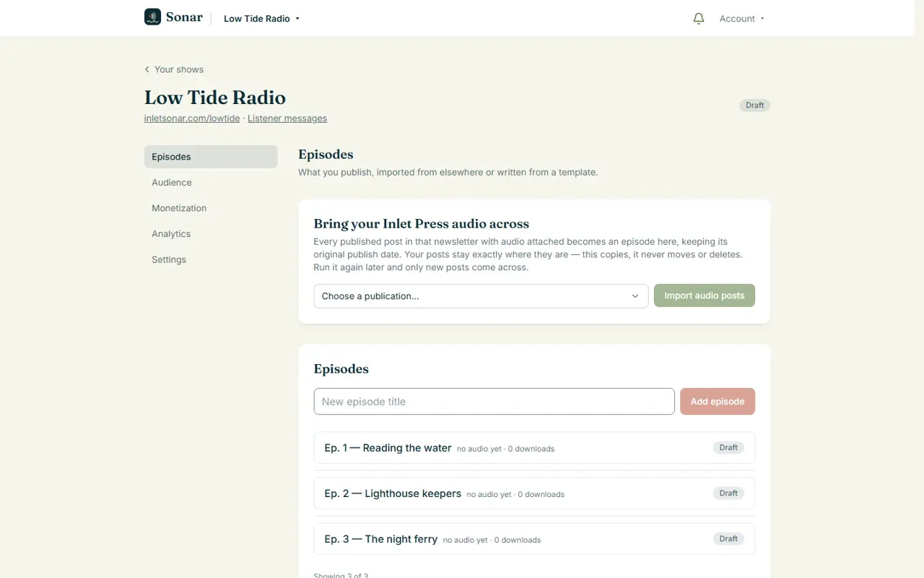This screenshot has width=924, height=578.
Task: Go to the Audience section
Action: 211,183
